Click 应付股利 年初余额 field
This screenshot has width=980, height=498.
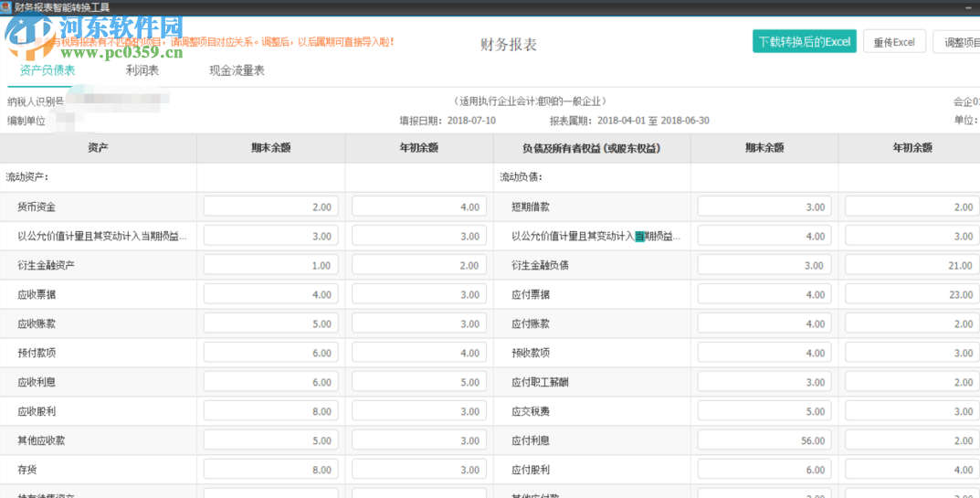click(912, 470)
